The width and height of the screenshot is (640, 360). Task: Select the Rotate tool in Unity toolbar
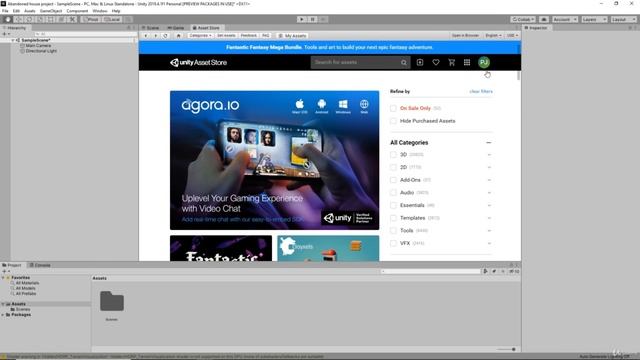tap(29, 19)
